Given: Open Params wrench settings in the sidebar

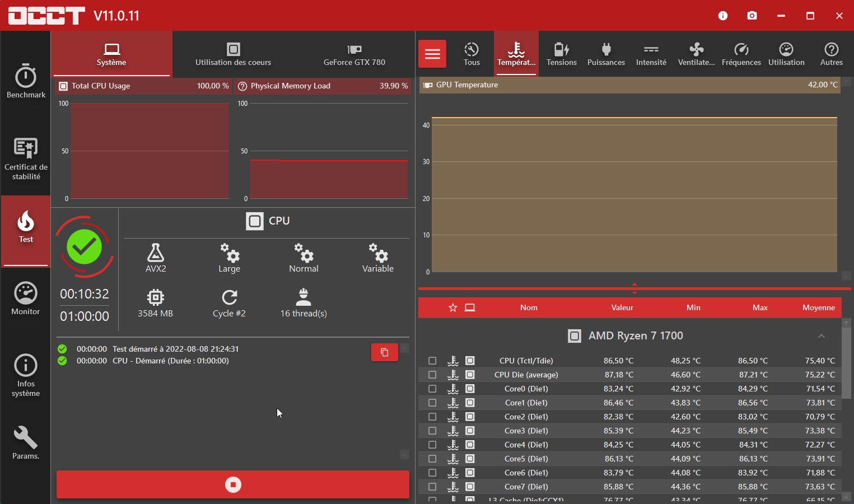Looking at the screenshot, I should click(x=26, y=442).
